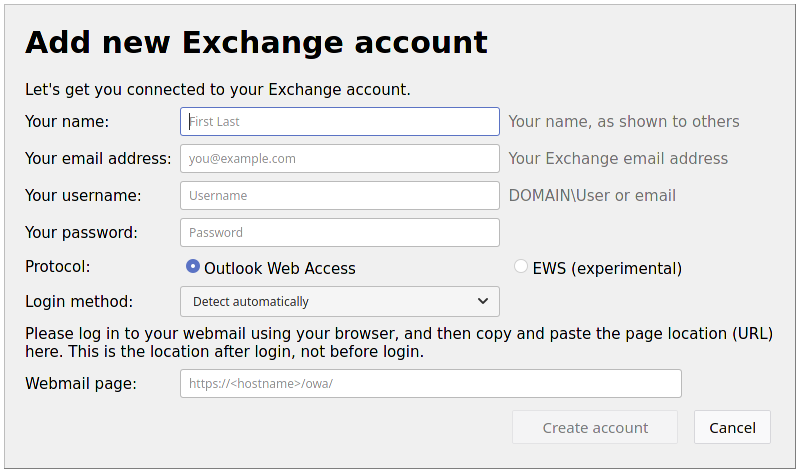Click the "Webmail page:" label

click(81, 384)
